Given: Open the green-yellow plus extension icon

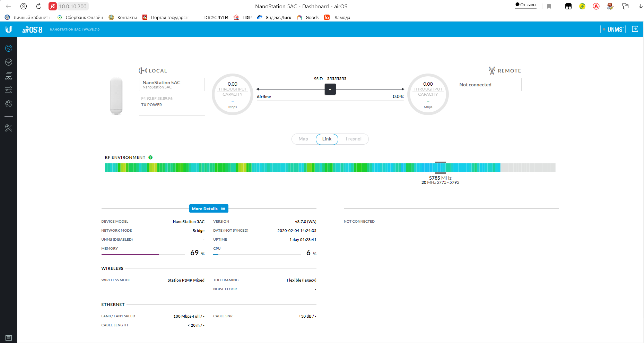Looking at the screenshot, I should [x=582, y=6].
